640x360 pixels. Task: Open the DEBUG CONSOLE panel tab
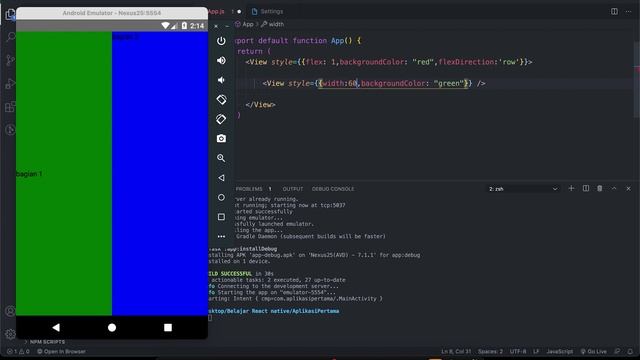pos(333,189)
